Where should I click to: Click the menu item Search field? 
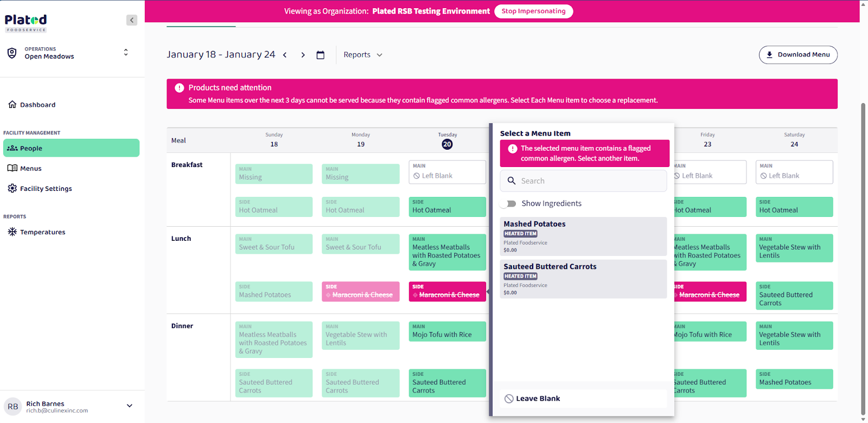point(583,181)
